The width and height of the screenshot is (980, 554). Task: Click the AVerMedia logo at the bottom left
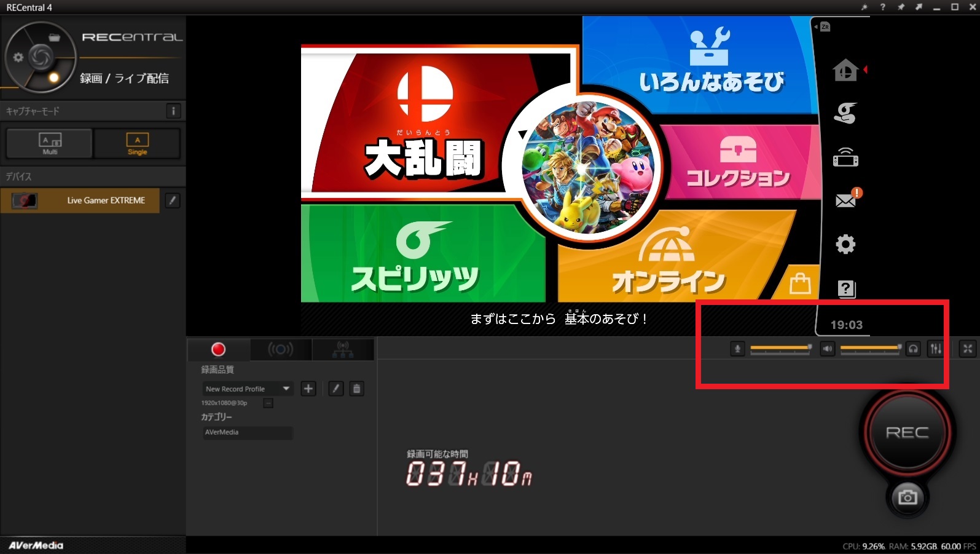(36, 545)
